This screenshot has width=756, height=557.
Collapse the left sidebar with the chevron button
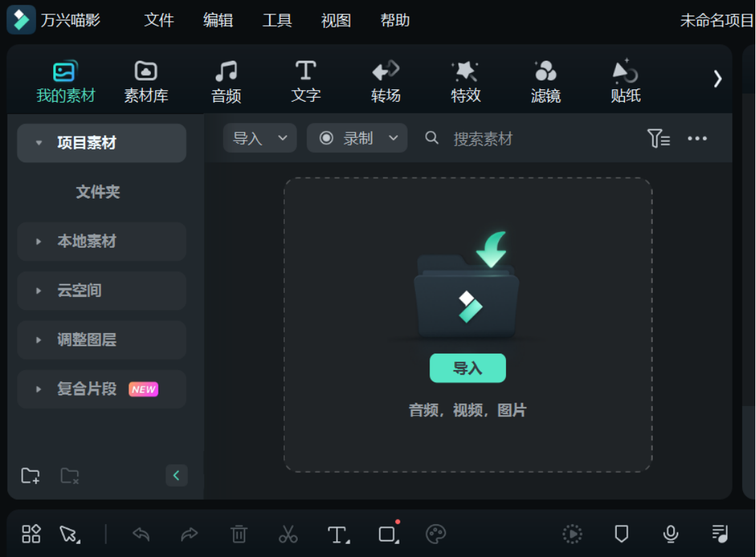pos(177,476)
